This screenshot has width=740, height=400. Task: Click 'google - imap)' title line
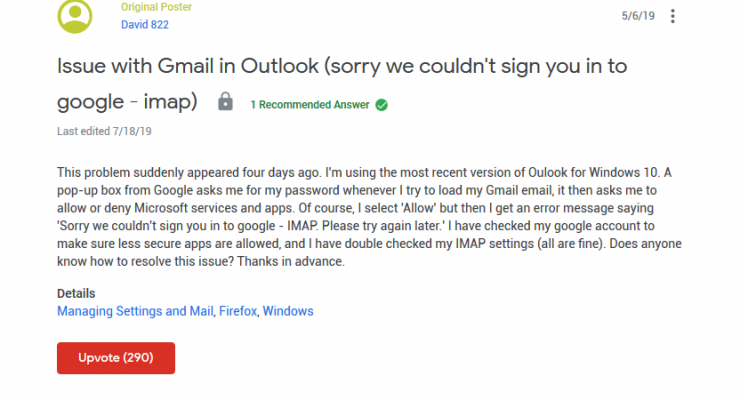pyautogui.click(x=127, y=101)
